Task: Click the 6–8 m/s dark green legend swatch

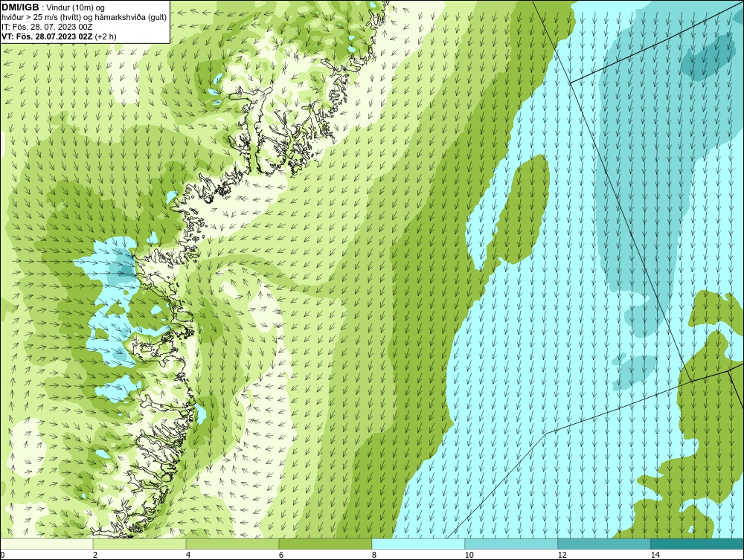Action: click(326, 544)
